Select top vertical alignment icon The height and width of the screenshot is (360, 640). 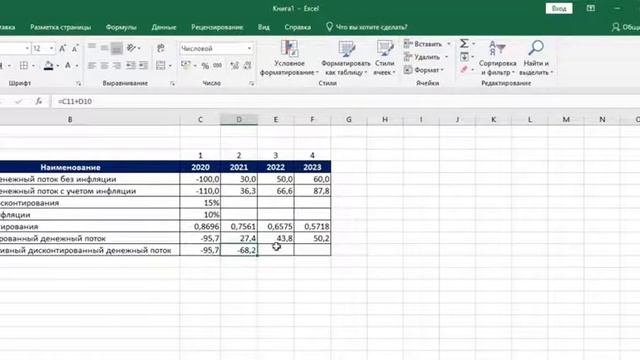(x=92, y=48)
